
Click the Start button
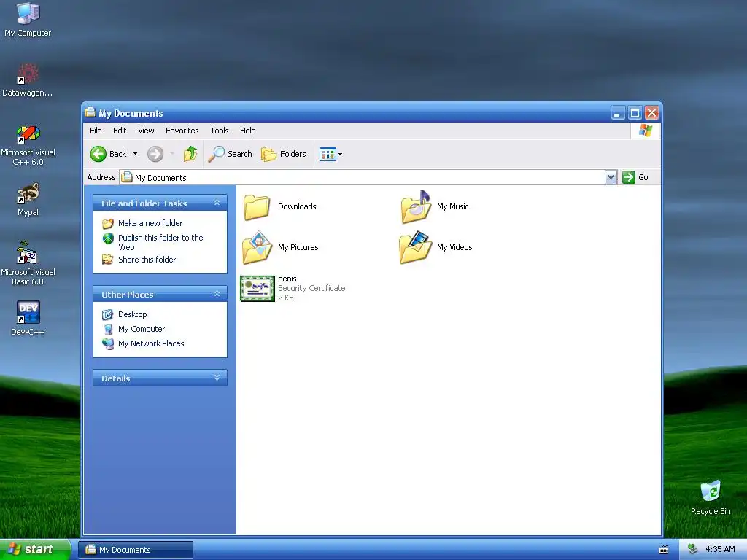point(35,549)
